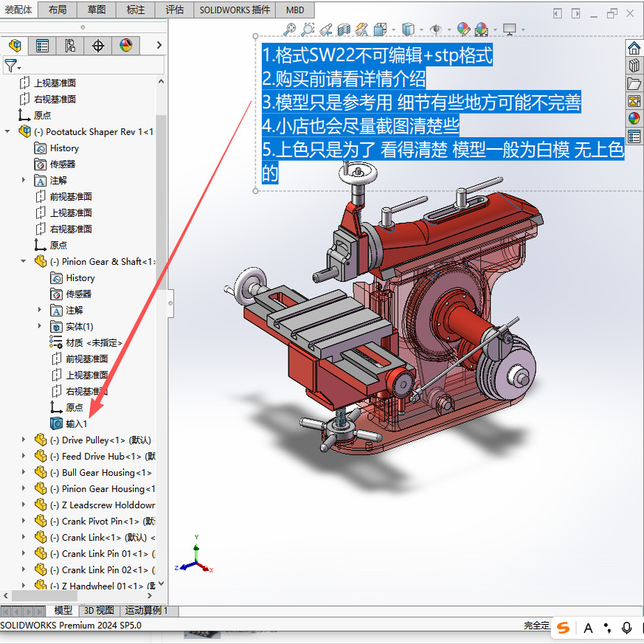The width and height of the screenshot is (644, 644).
Task: Click the filter funnel icon in tree
Action: (x=10, y=66)
